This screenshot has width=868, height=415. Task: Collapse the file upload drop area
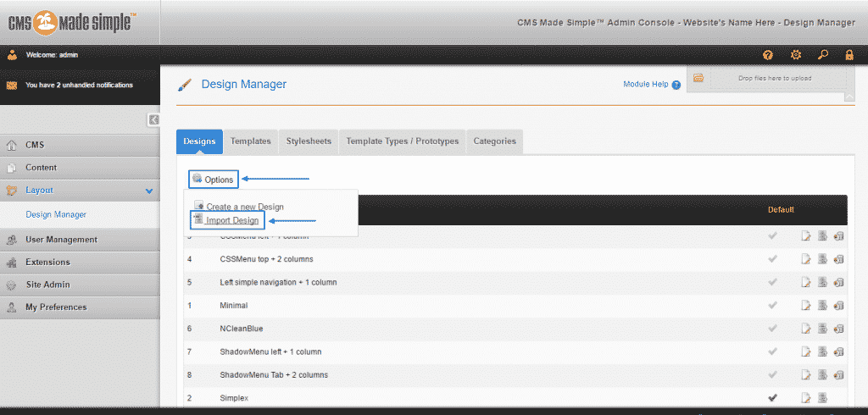point(849,97)
